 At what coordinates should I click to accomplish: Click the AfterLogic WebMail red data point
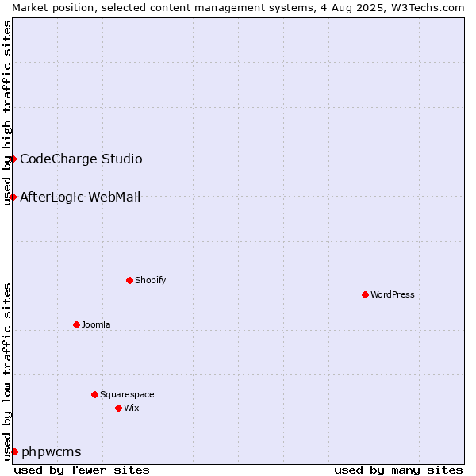pos(13,198)
